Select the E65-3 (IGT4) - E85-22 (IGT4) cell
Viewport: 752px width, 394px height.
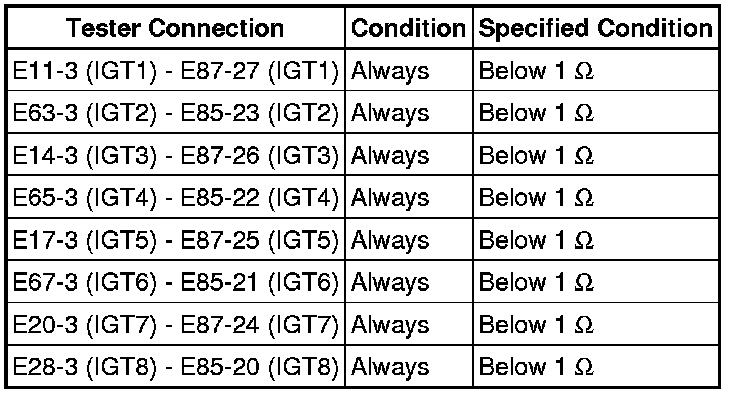[176, 197]
